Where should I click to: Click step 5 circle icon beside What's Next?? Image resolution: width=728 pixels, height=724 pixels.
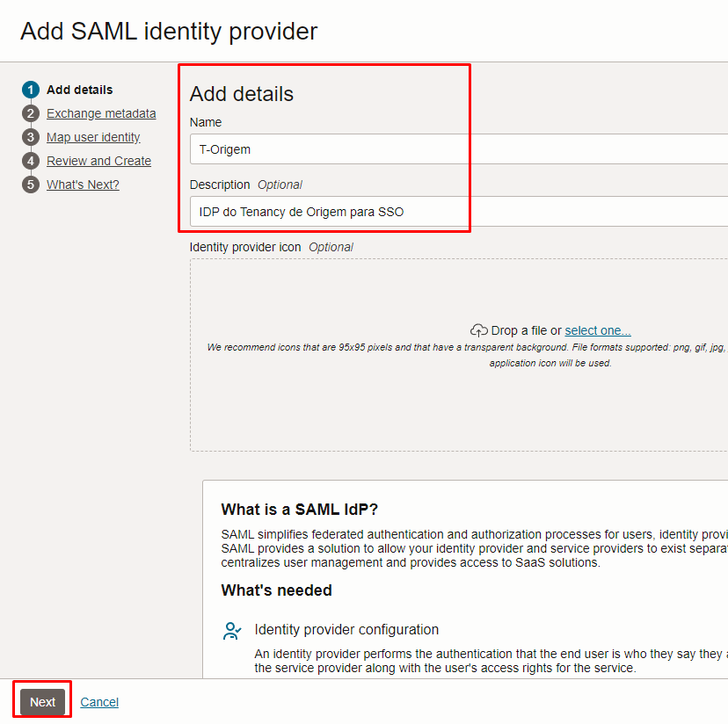31,185
